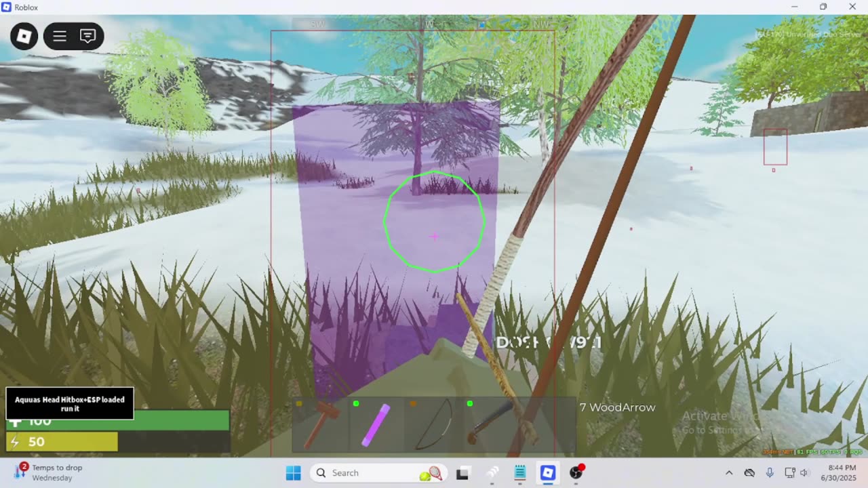868x488 pixels.
Task: Click the green health bar
Action: click(x=118, y=421)
